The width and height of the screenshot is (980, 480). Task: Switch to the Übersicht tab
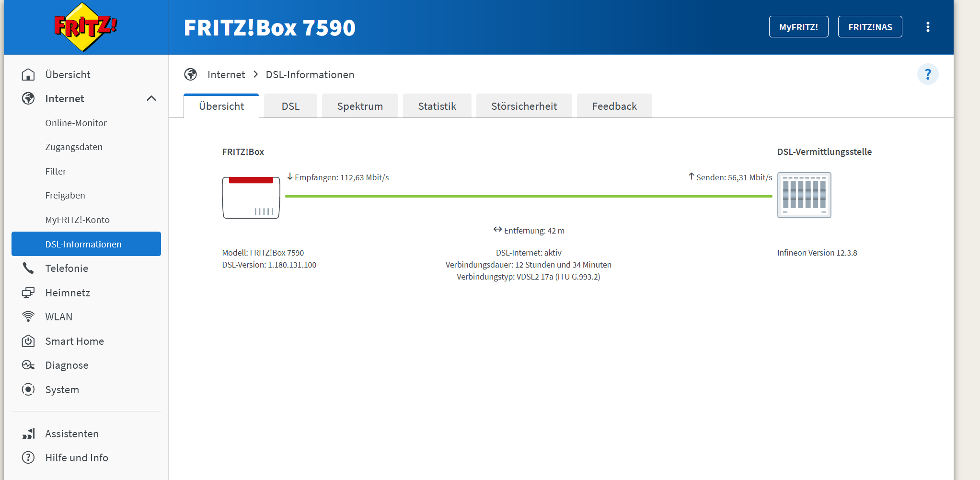221,106
